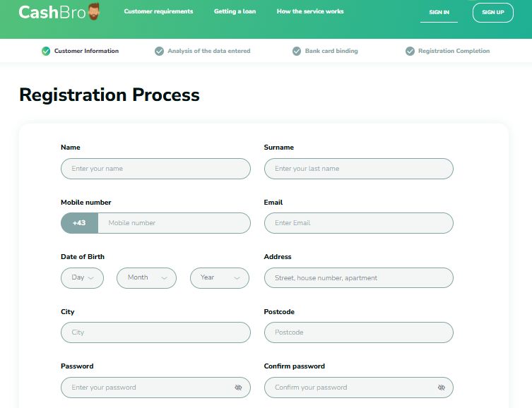Open How the service works link
The height and width of the screenshot is (408, 532).
[x=310, y=12]
